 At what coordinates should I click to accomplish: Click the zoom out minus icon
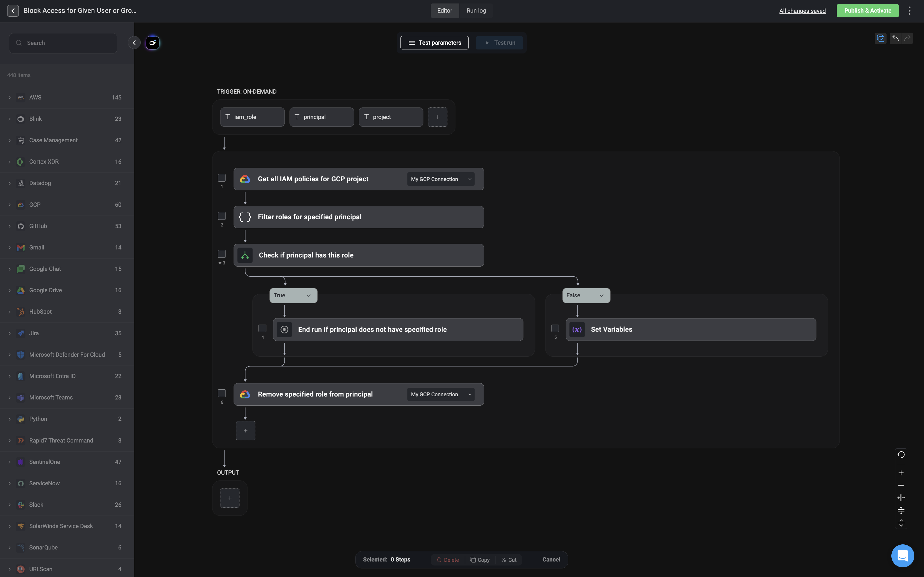point(901,485)
